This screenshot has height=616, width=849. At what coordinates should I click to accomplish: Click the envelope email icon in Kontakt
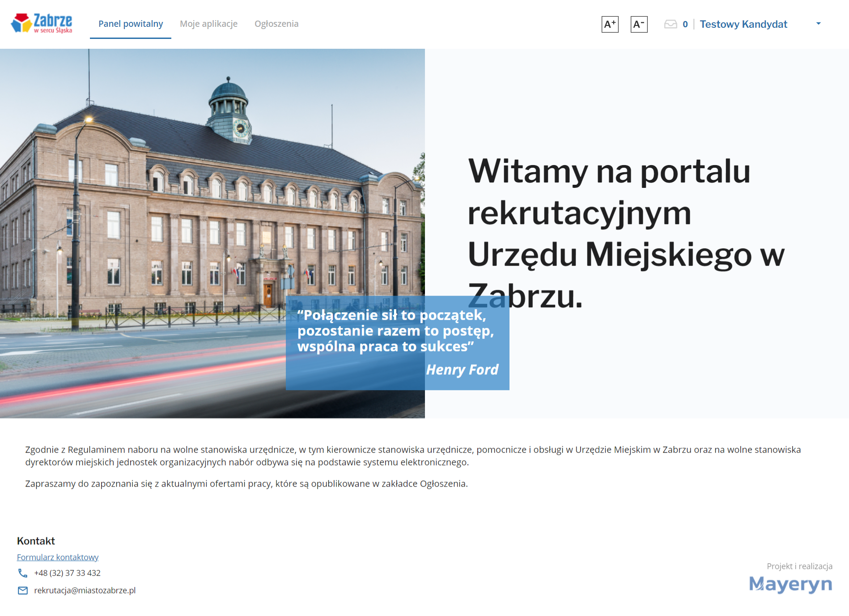click(22, 591)
